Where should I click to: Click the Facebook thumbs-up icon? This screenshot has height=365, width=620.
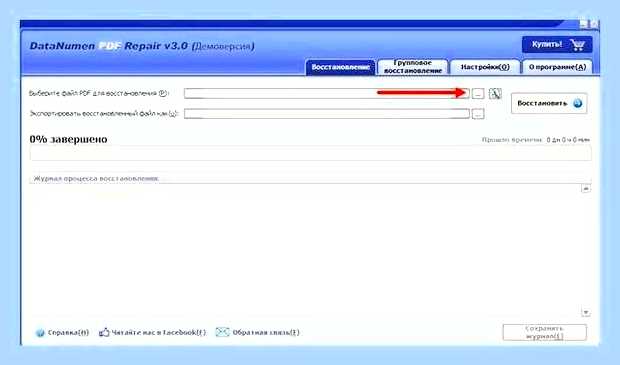(x=104, y=332)
